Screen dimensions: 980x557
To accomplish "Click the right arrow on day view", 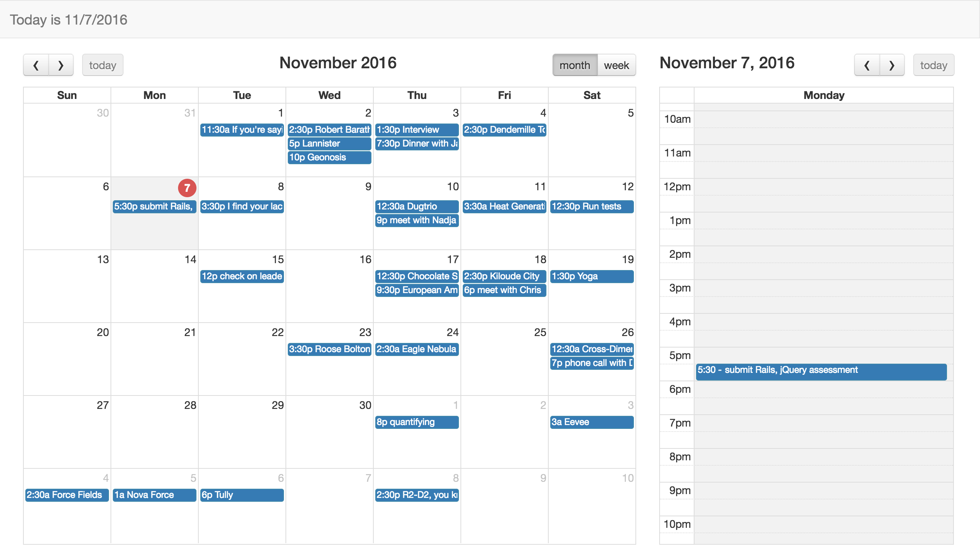I will point(892,64).
